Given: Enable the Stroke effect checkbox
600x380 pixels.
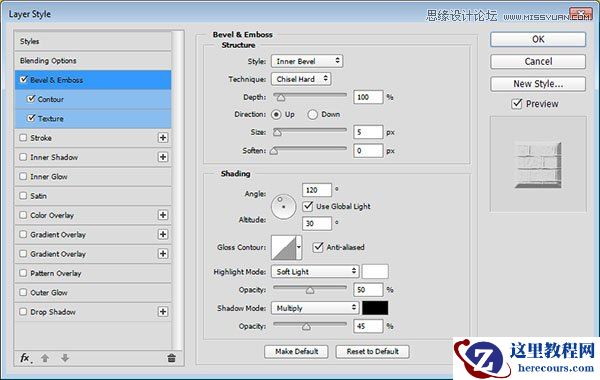Looking at the screenshot, I should pos(23,137).
